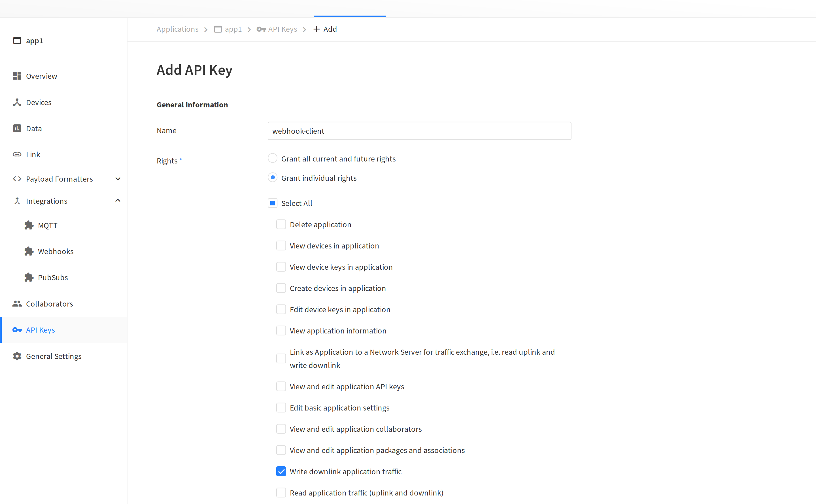Image resolution: width=816 pixels, height=504 pixels.
Task: Click the Overview dashboard icon in sidebar
Action: pos(17,76)
